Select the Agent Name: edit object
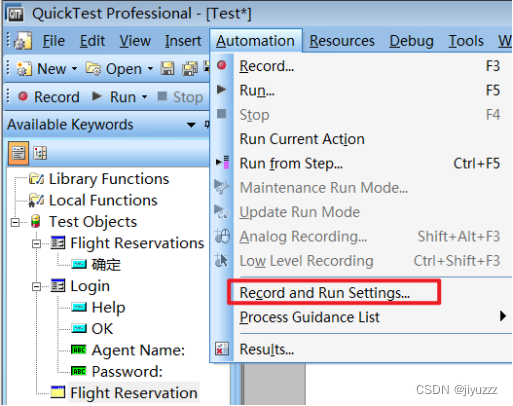 click(x=138, y=350)
